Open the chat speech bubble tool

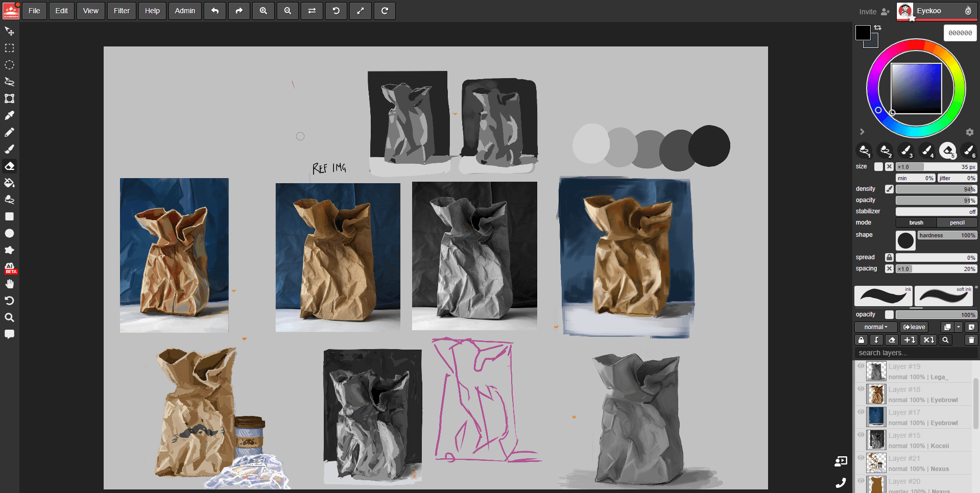tap(9, 334)
